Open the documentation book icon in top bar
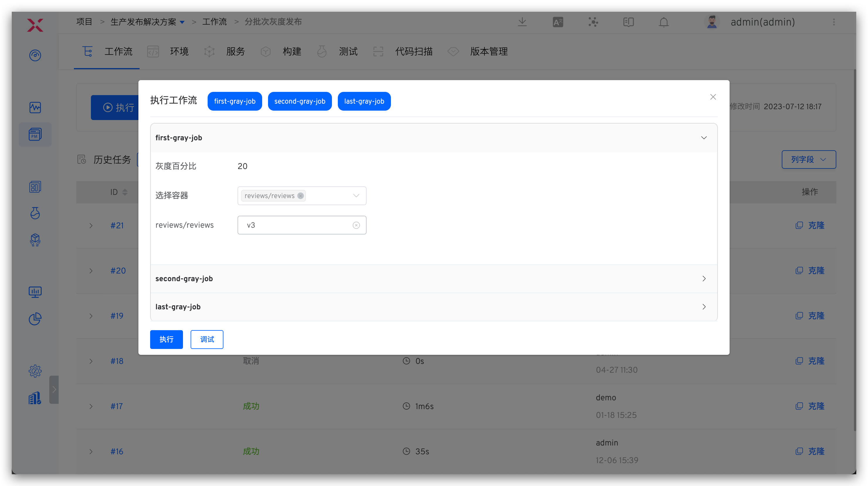 click(628, 22)
